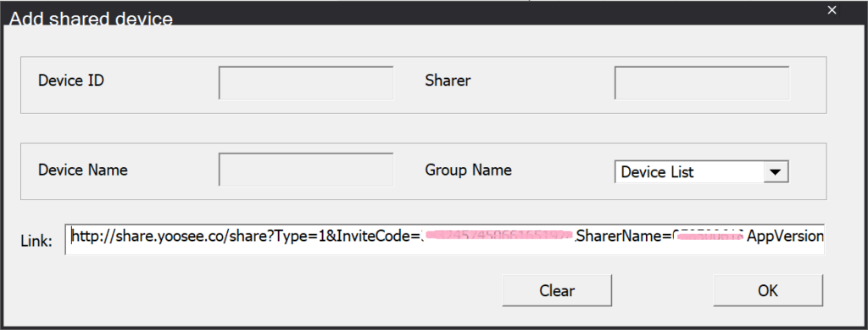
Task: Click the Clear button
Action: pyautogui.click(x=557, y=291)
